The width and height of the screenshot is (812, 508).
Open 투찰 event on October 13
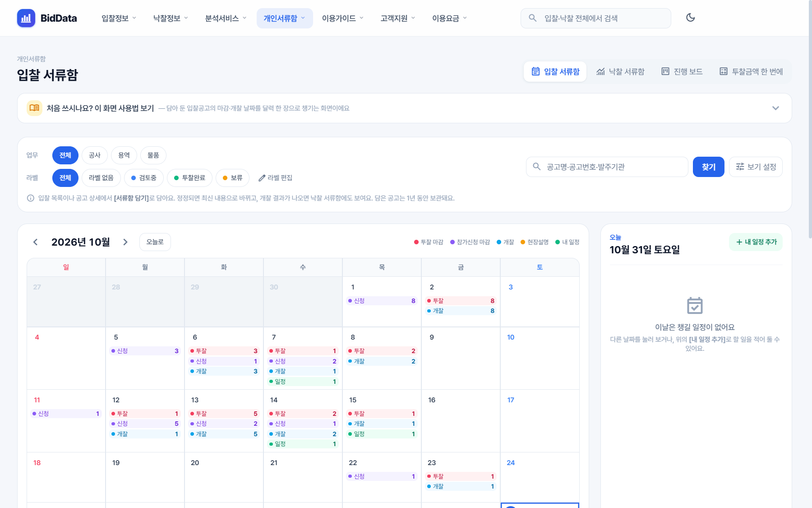tap(224, 414)
